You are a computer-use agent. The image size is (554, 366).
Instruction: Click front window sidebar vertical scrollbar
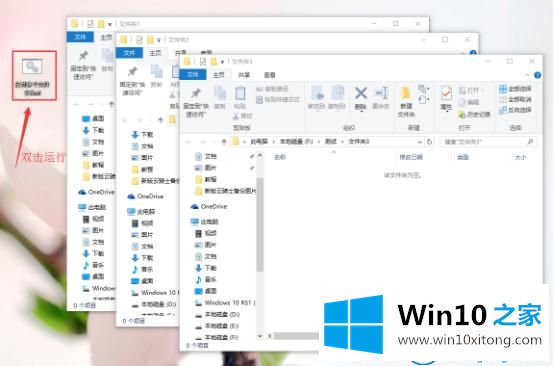pyautogui.click(x=260, y=224)
